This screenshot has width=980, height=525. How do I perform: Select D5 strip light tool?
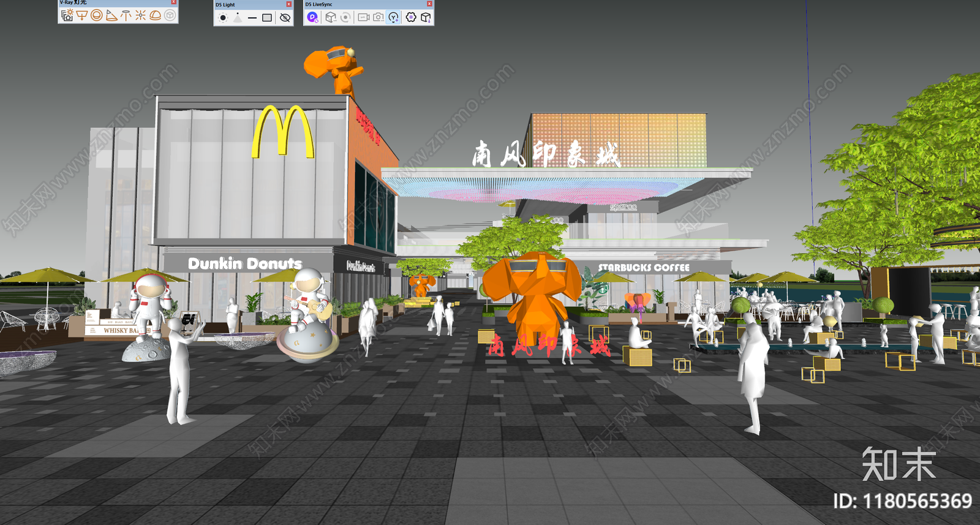252,18
